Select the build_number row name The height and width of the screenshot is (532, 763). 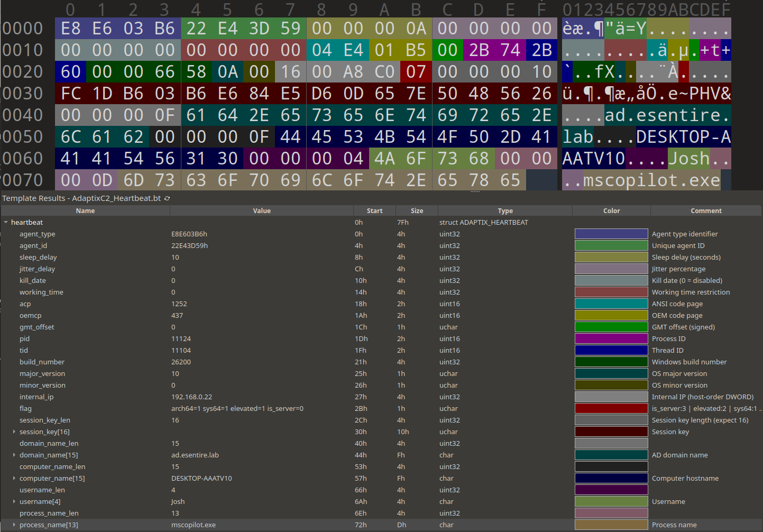coord(42,362)
